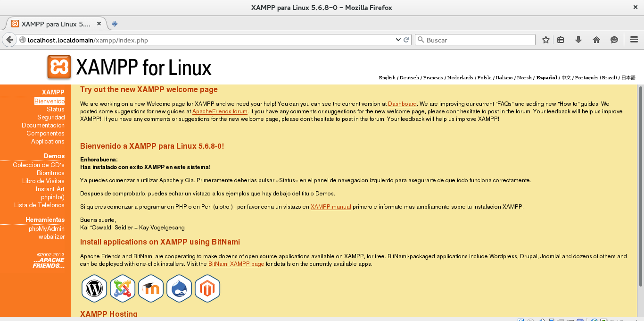Switch language to Italiano
The height and width of the screenshot is (321, 644).
coord(504,78)
